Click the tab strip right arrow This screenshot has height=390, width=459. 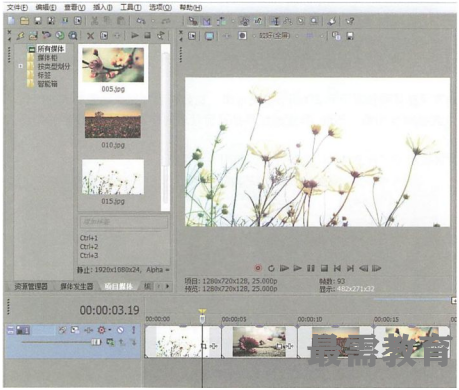pyautogui.click(x=167, y=286)
